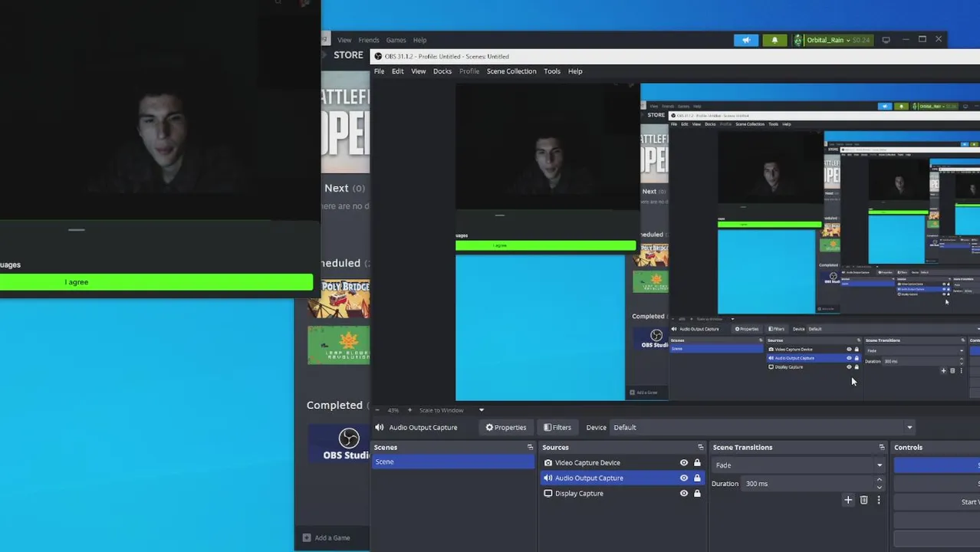The image size is (980, 552).
Task: Open the OBS View menu
Action: [418, 71]
